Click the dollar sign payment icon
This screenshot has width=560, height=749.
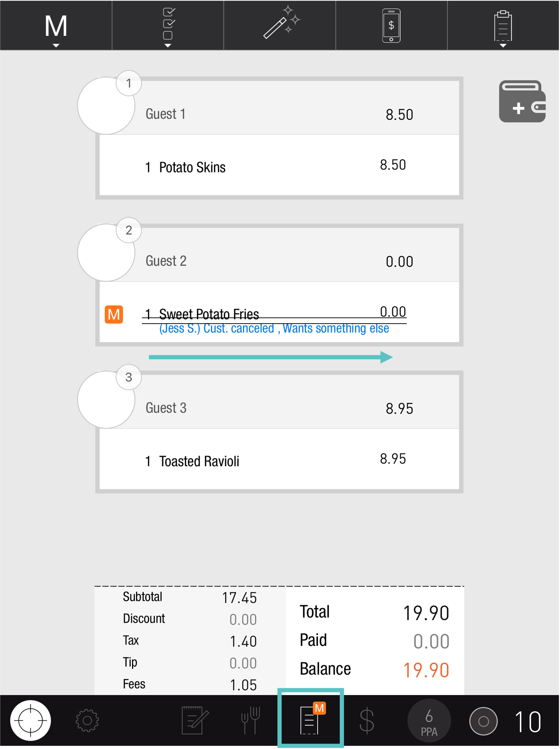tap(366, 720)
